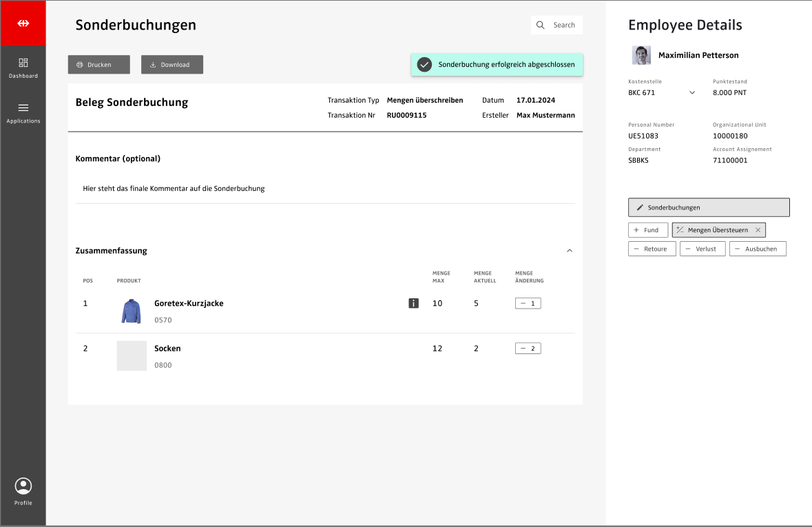Select the Ausbuchen booking option
Viewport: 812px width, 527px height.
(757, 249)
